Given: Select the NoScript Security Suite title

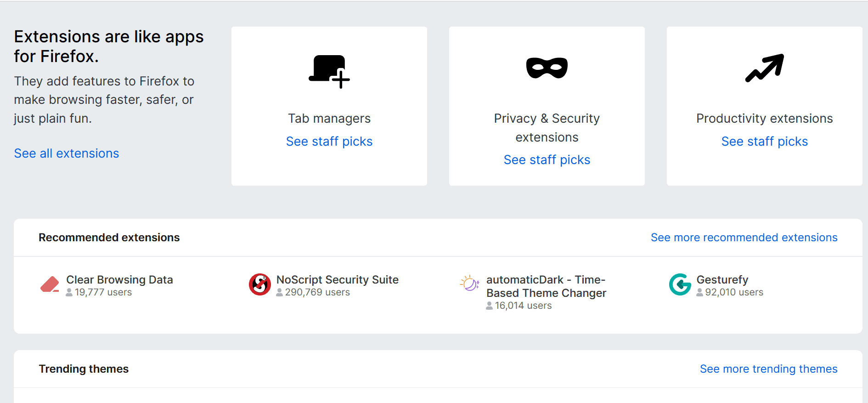Looking at the screenshot, I should pyautogui.click(x=337, y=280).
